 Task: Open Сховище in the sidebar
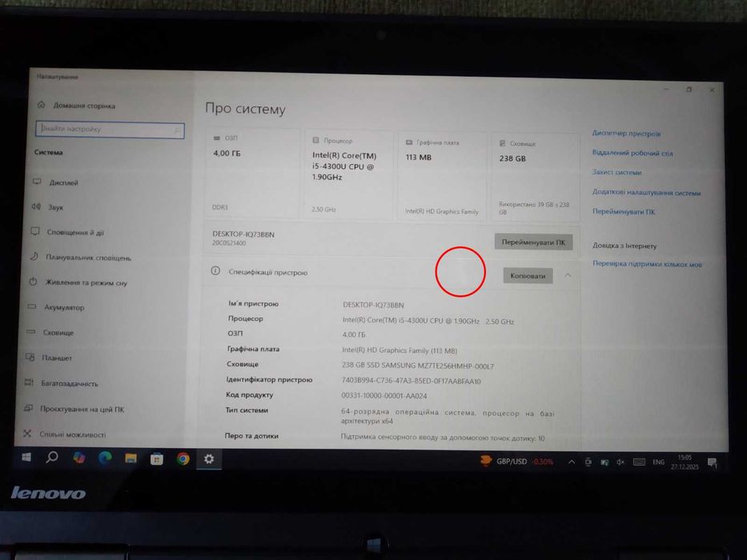tap(50, 332)
